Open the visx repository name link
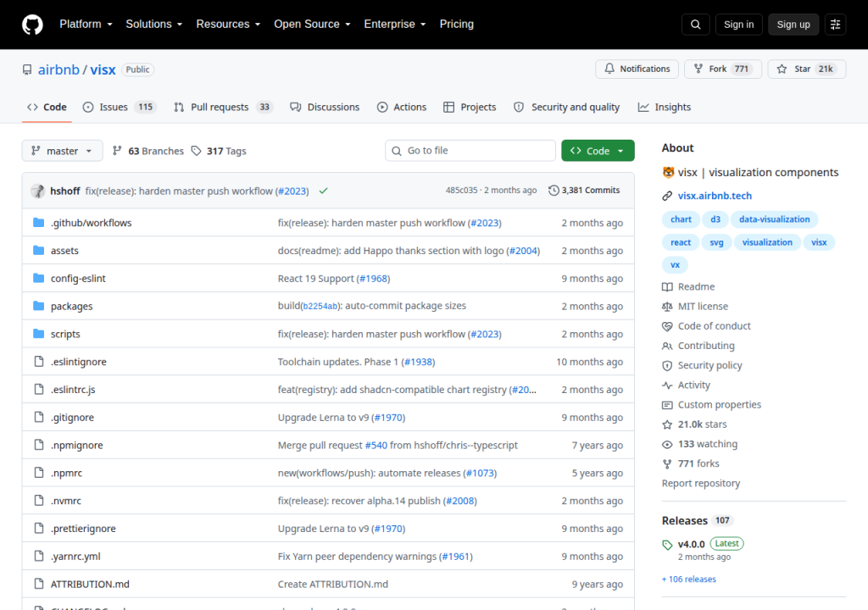The width and height of the screenshot is (868, 610). click(103, 69)
